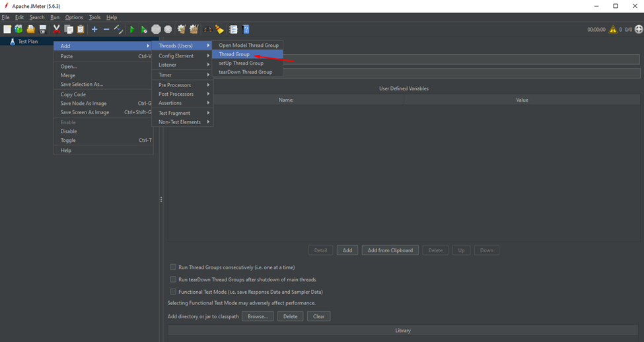
Task: Enable Run Thread Groups consecutively checkbox
Action: (173, 267)
